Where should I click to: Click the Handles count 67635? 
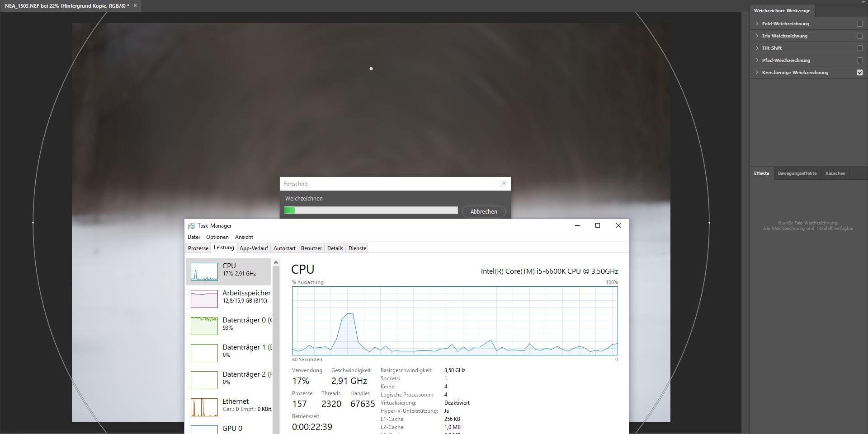click(x=363, y=404)
